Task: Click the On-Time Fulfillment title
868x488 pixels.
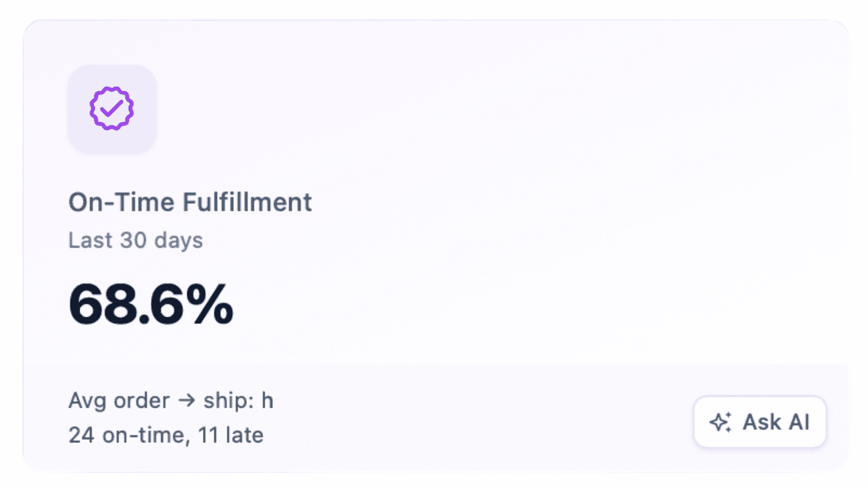Action: 190,202
